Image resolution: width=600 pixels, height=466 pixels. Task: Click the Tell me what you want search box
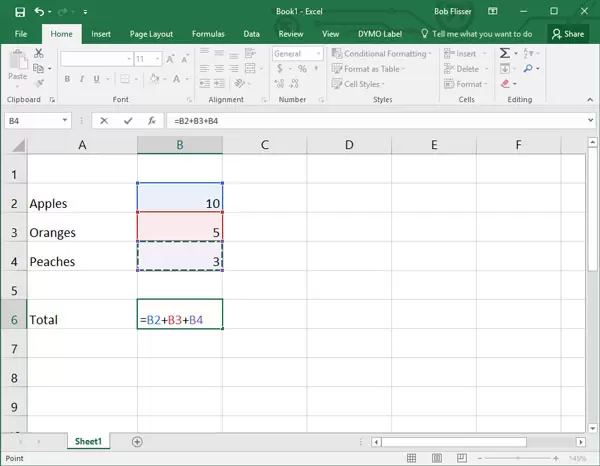[x=482, y=33]
